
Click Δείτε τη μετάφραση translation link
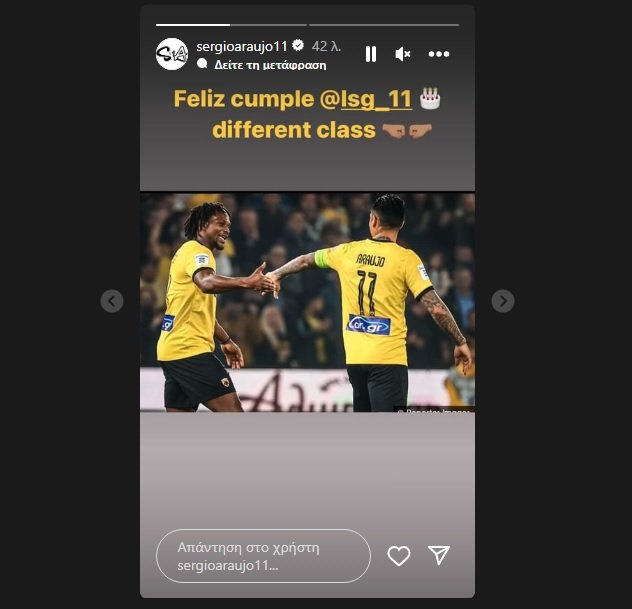[270, 65]
